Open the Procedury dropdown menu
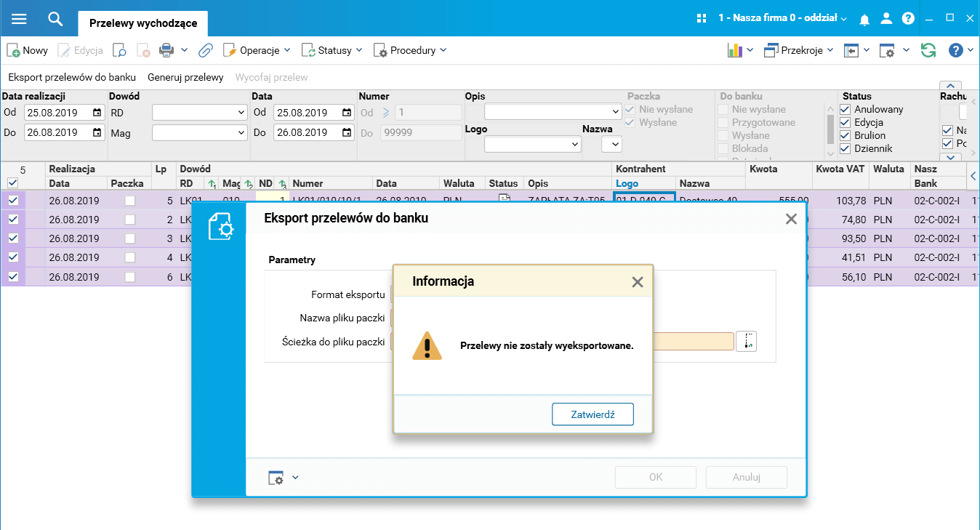980x530 pixels. point(410,50)
